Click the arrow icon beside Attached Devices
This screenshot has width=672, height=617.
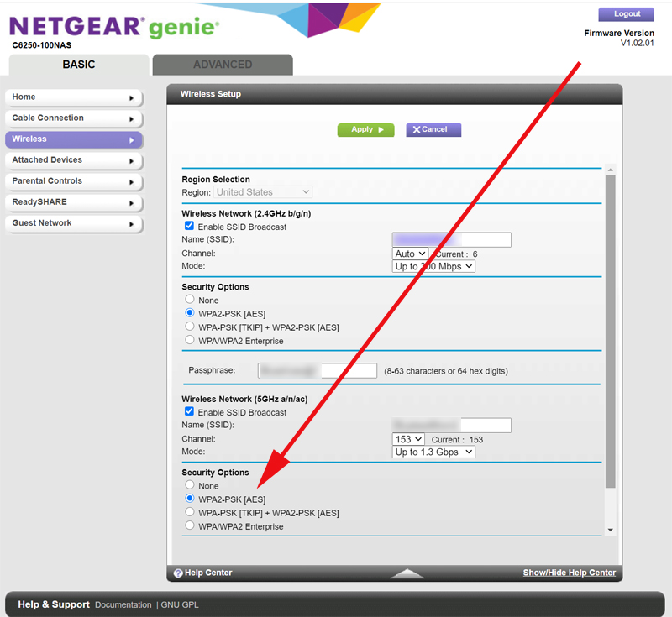coord(131,161)
